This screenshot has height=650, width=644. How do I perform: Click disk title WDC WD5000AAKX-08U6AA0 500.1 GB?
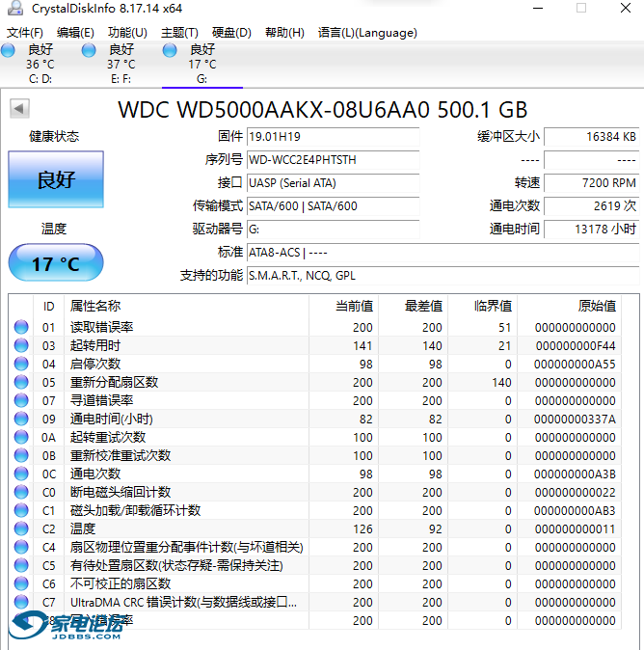click(322, 110)
